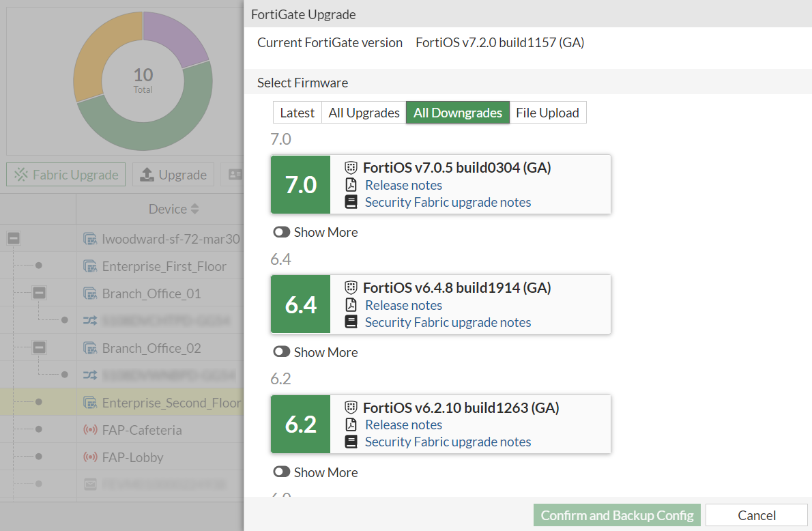Image resolution: width=812 pixels, height=531 pixels.
Task: Switch to the All Upgrades tab
Action: [x=364, y=113]
